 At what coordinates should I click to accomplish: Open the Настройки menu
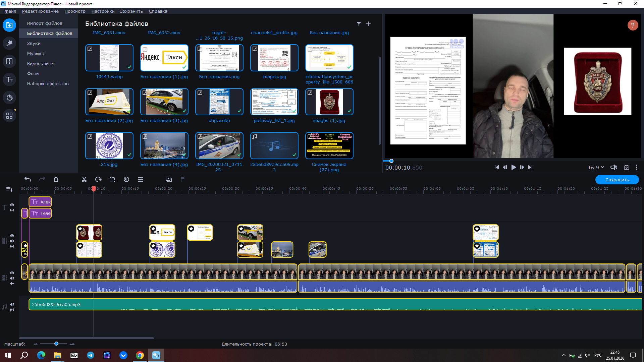(103, 11)
